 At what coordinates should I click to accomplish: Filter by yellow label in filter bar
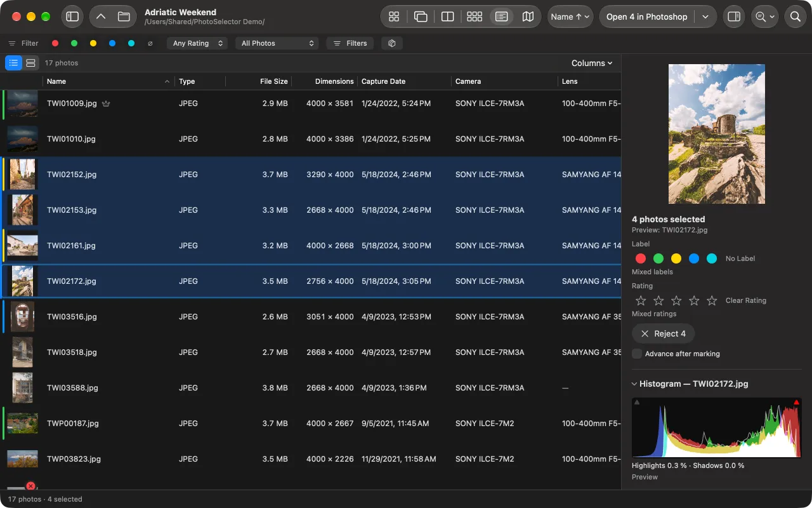pos(93,43)
